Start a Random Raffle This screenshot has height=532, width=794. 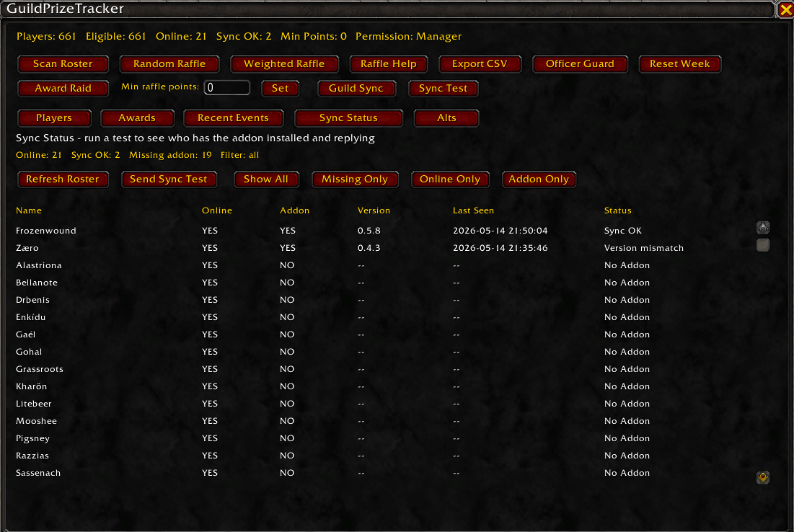click(x=169, y=63)
